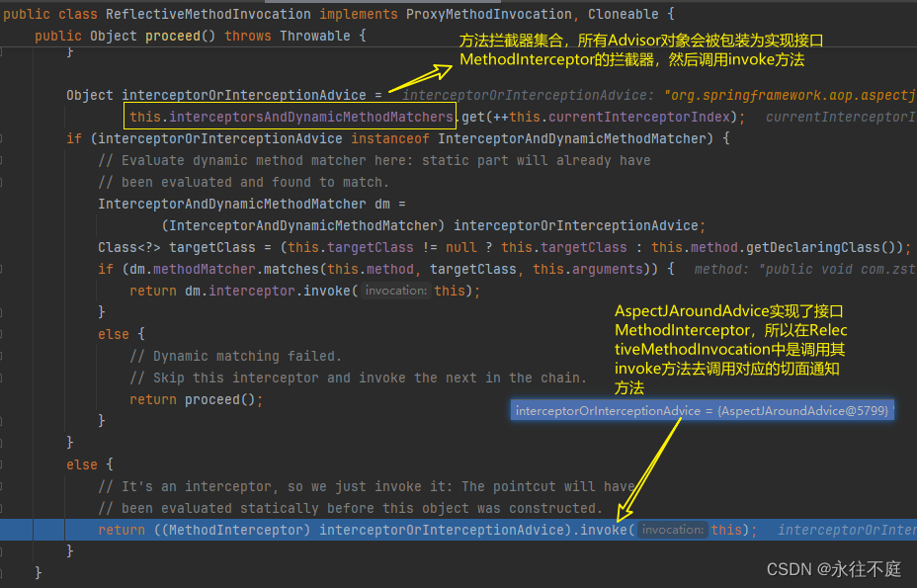917x588 pixels.
Task: Click the inline 'method: public void com.zst' debug value
Action: coord(804,269)
